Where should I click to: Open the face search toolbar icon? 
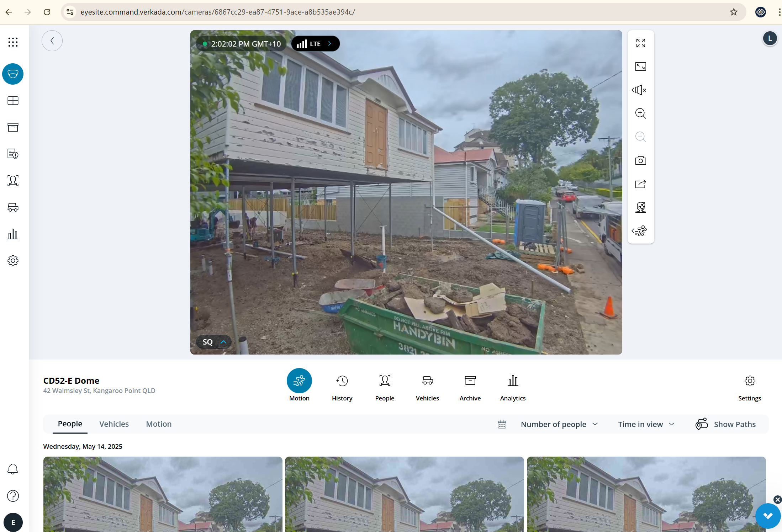(641, 207)
